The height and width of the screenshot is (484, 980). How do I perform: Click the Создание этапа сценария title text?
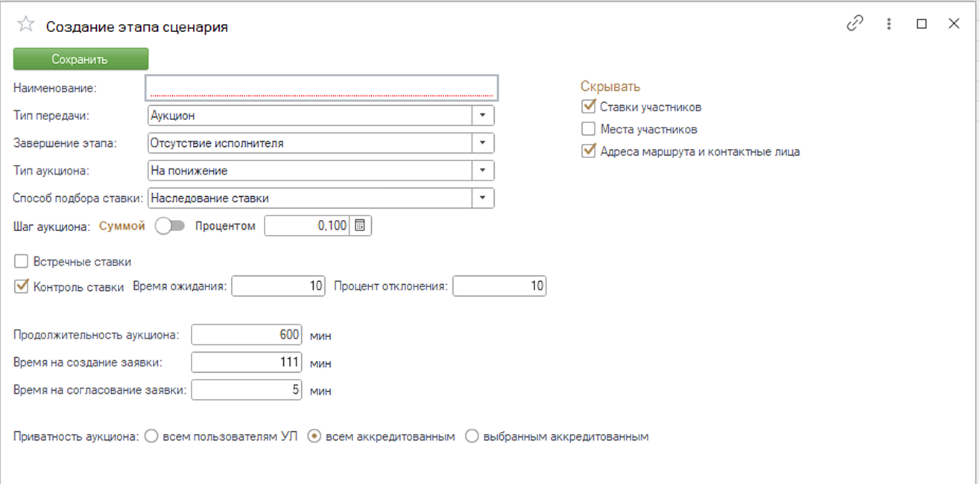tap(137, 27)
